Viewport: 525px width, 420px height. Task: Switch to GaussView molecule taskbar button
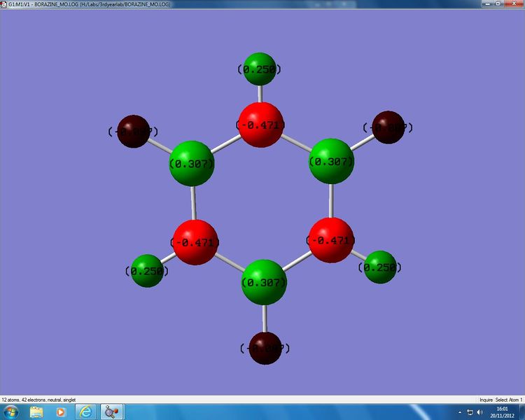pos(112,412)
